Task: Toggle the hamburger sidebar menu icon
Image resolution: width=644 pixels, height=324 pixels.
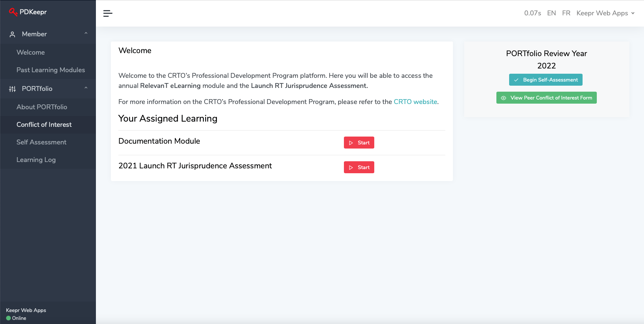Action: click(x=108, y=13)
